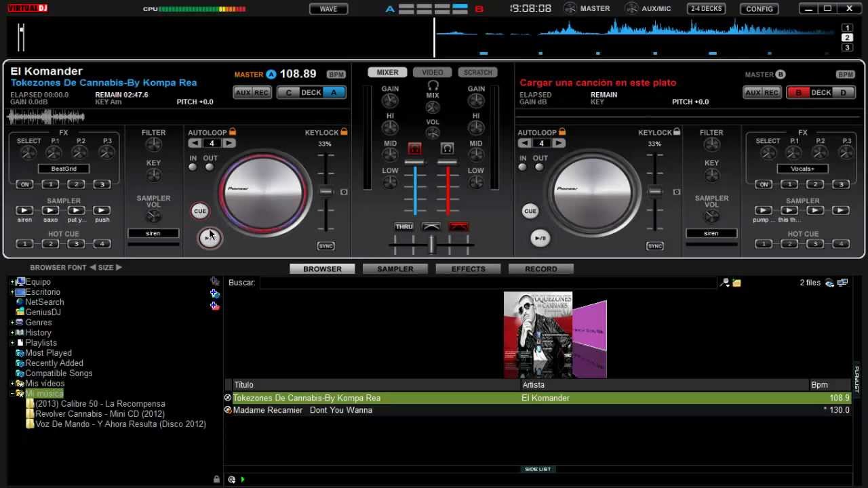Click the crossfader smooth curve icon
This screenshot has width=868, height=488.
(x=431, y=226)
